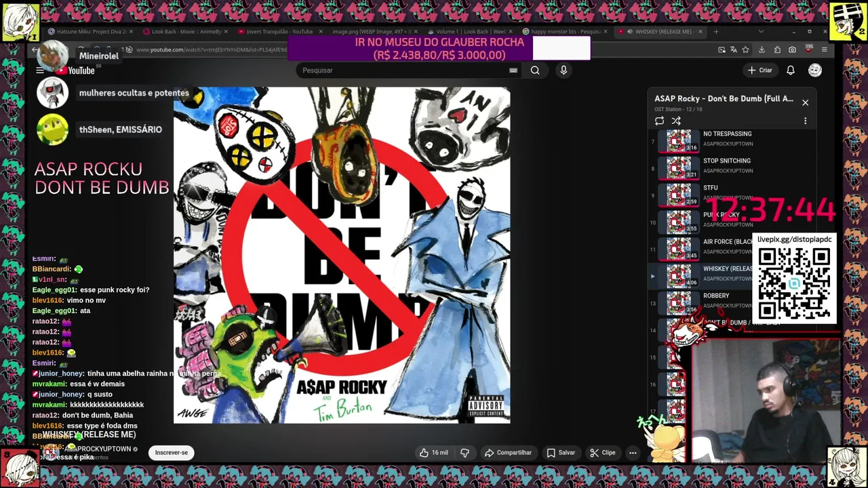The image size is (868, 488).
Task: Expand the list-all-tabs chevron
Action: pyautogui.click(x=761, y=31)
